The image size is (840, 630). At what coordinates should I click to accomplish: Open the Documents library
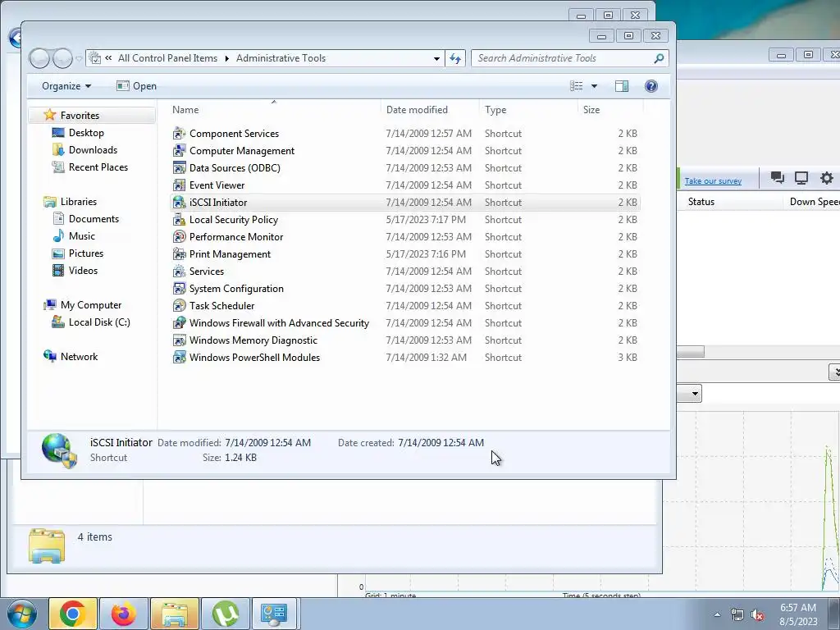(94, 218)
